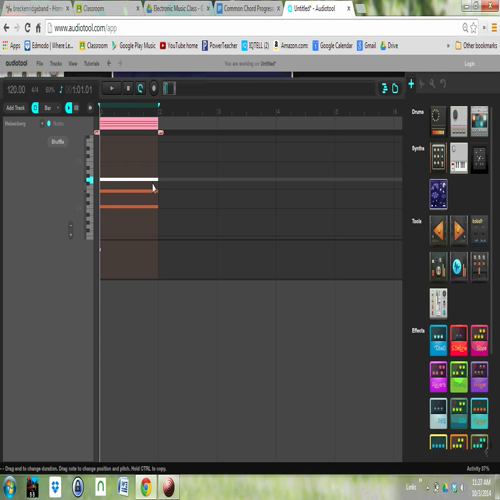Click the browser reload button
Screen dimensions: 500x500
tap(28, 28)
